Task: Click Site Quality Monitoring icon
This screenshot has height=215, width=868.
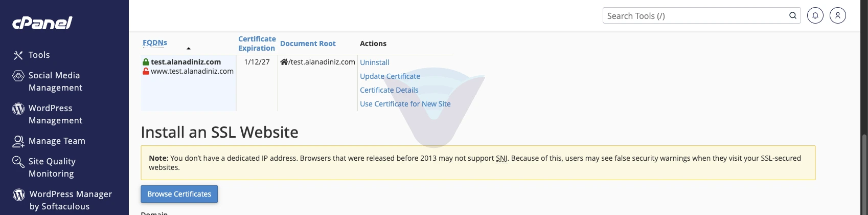Action: click(x=18, y=162)
